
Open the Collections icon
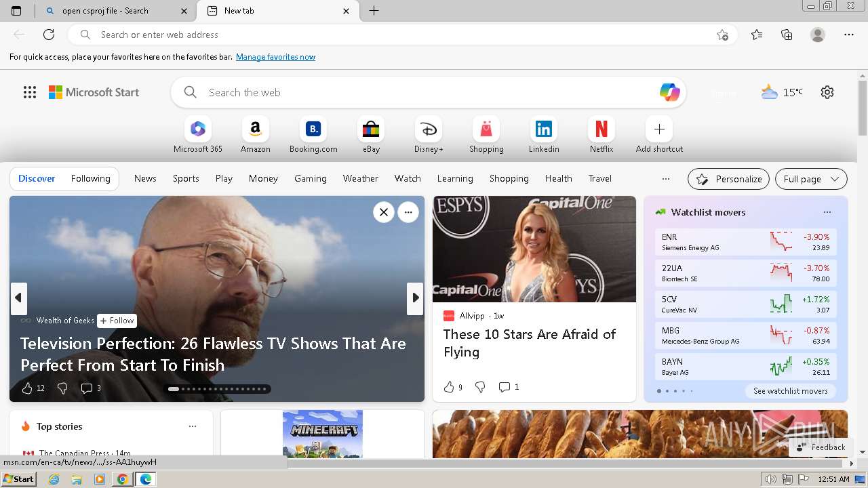coord(787,35)
